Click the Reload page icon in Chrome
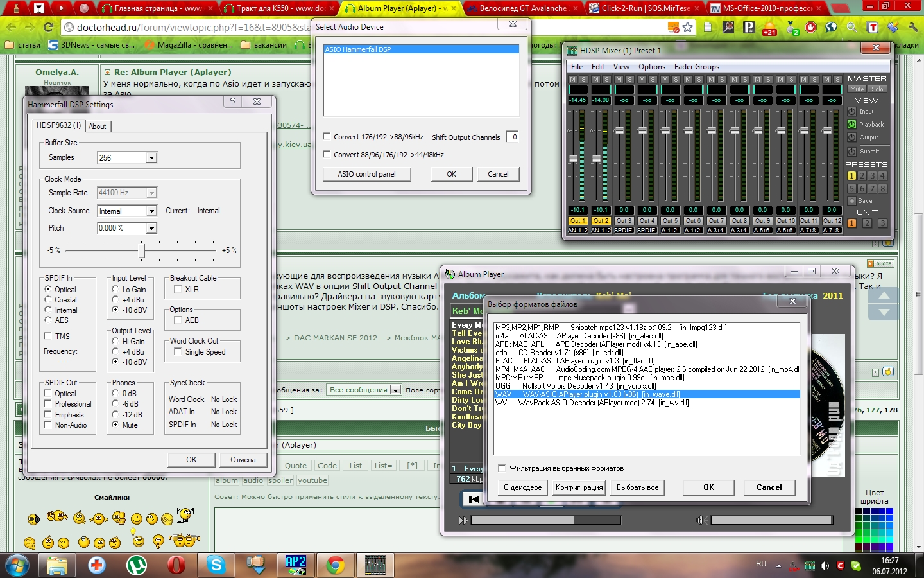This screenshot has height=578, width=924. pyautogui.click(x=48, y=28)
